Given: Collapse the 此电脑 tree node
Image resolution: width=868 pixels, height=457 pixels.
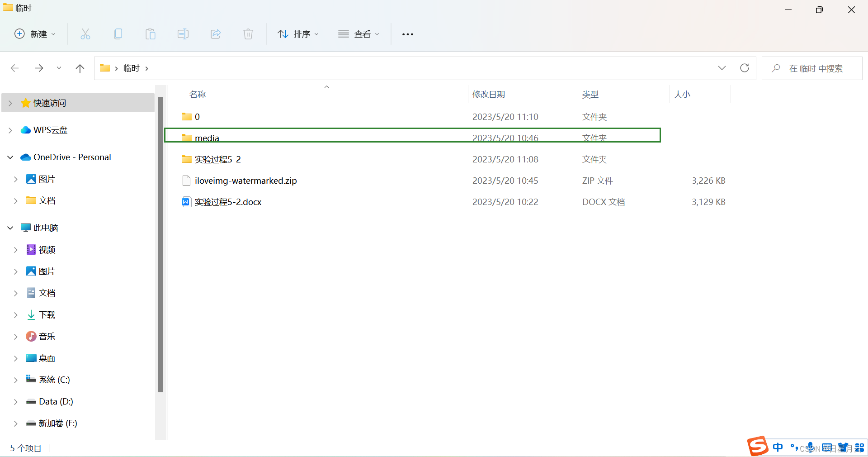Looking at the screenshot, I should tap(10, 228).
